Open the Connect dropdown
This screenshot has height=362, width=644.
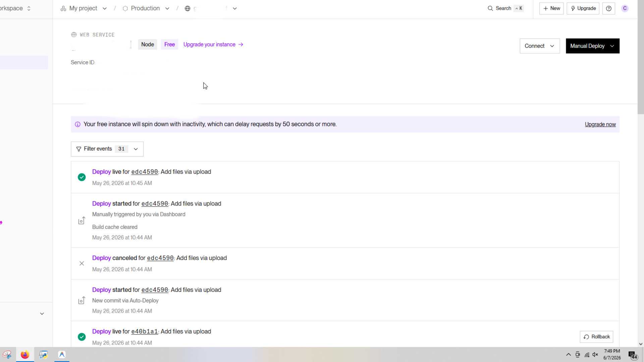540,46
